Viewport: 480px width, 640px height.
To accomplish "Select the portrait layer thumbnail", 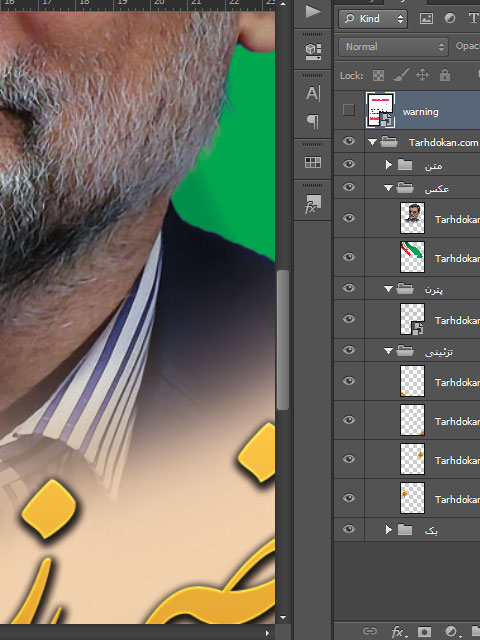I will click(x=412, y=218).
